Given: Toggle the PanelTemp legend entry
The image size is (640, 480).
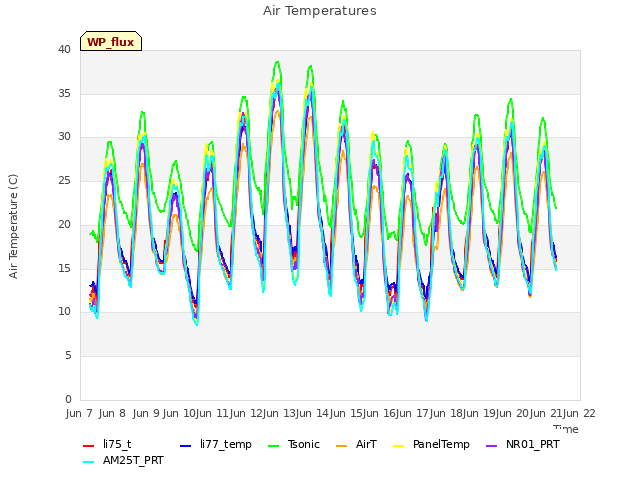Looking at the screenshot, I should tap(431, 444).
